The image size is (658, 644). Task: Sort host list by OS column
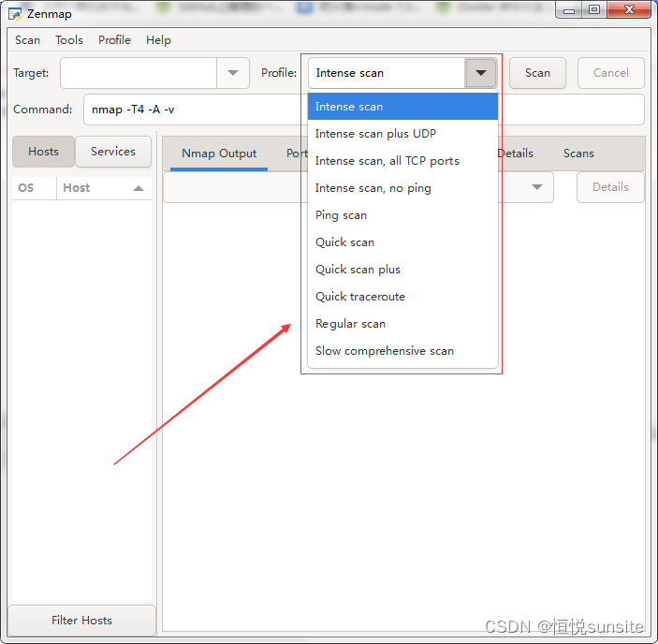35,188
